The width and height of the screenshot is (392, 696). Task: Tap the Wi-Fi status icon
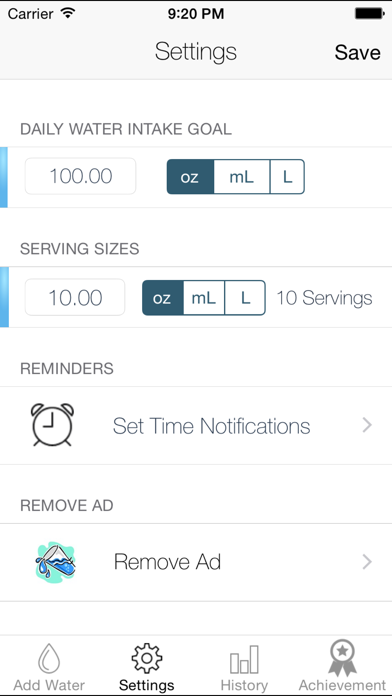[x=68, y=13]
